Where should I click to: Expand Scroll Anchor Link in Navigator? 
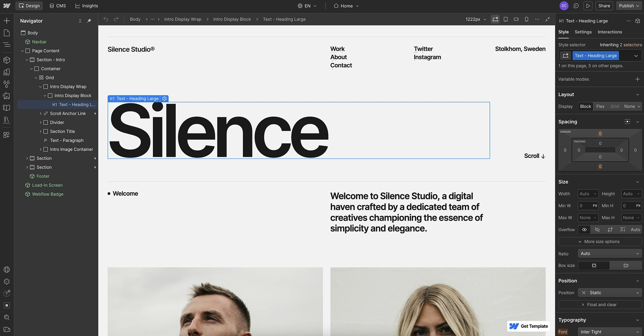(x=40, y=113)
